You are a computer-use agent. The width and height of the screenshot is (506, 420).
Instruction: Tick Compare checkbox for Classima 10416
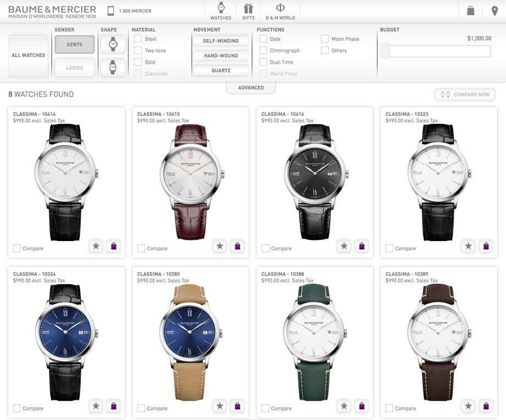click(x=266, y=249)
